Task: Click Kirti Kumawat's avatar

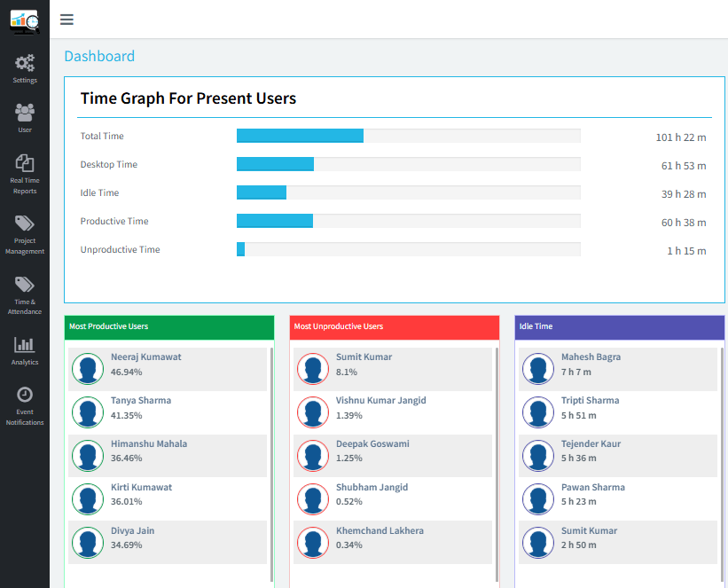Action: tap(88, 498)
